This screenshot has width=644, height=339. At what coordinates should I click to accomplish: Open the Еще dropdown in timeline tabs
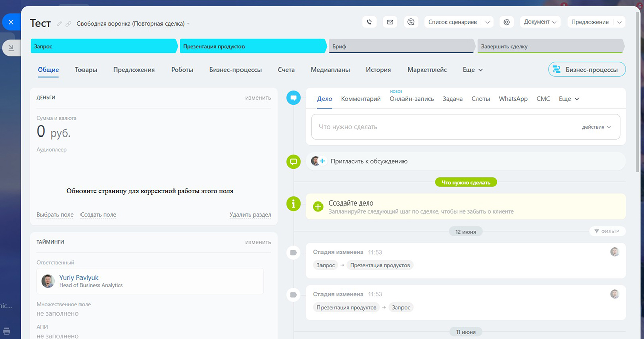[x=569, y=99]
